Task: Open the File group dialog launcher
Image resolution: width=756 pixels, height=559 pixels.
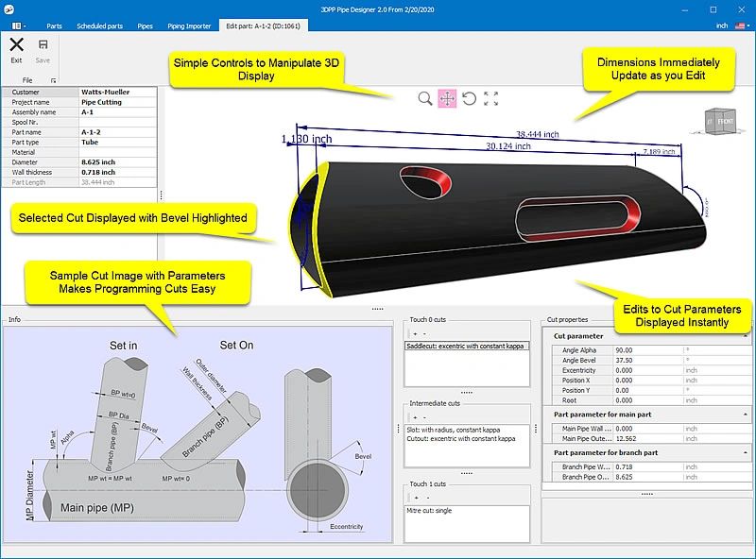Action: pyautogui.click(x=53, y=78)
